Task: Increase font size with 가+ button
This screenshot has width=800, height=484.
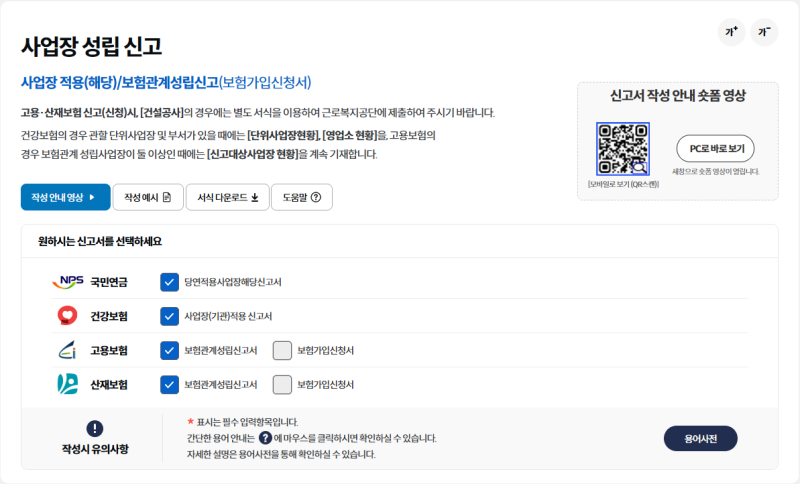Action: (731, 32)
